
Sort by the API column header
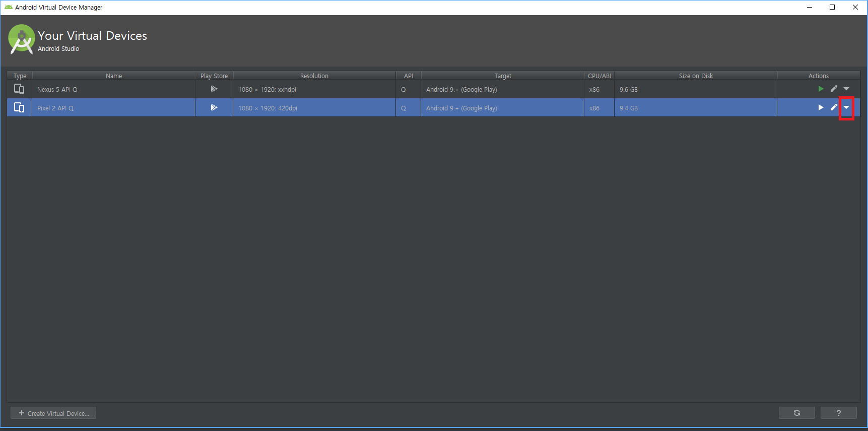[409, 76]
